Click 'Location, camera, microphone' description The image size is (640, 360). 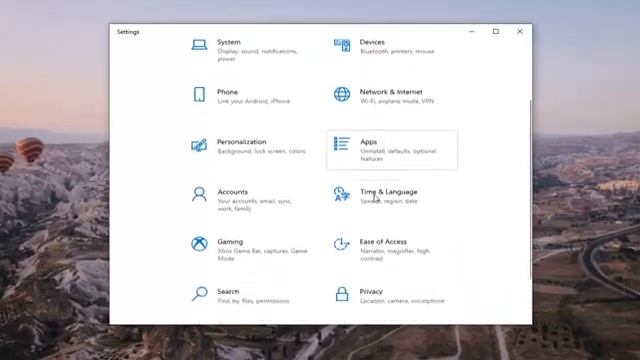pos(402,301)
